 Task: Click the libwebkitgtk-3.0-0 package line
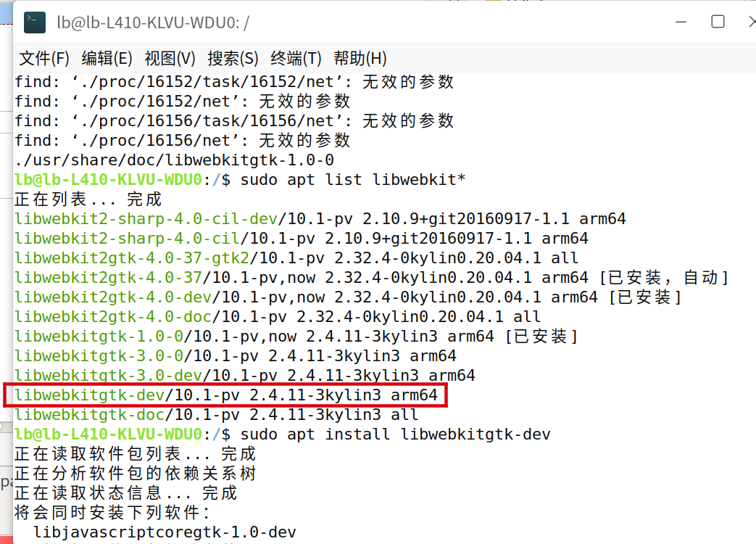coord(236,355)
